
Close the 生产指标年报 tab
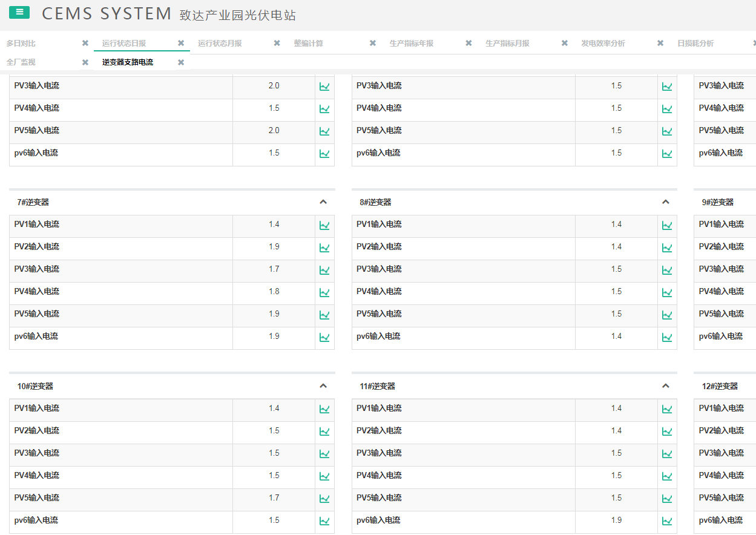click(x=468, y=44)
